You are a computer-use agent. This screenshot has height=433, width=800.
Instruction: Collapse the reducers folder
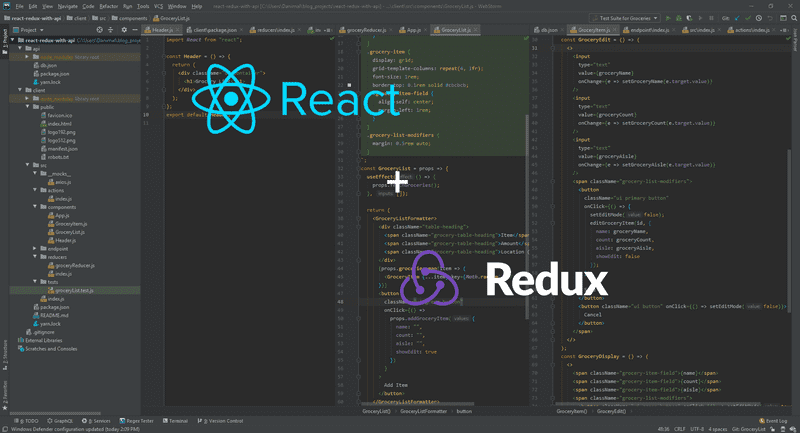click(35, 257)
